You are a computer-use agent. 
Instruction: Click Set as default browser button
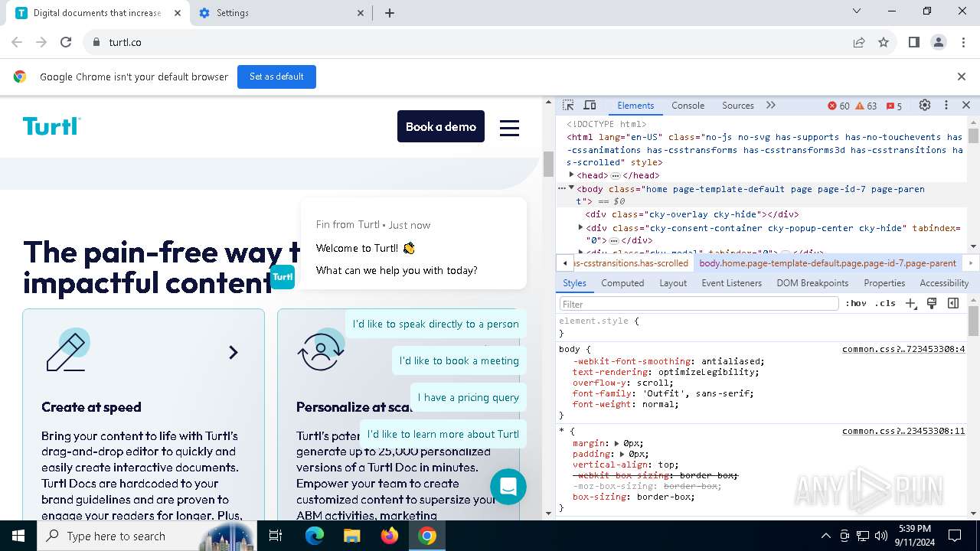pyautogui.click(x=276, y=77)
